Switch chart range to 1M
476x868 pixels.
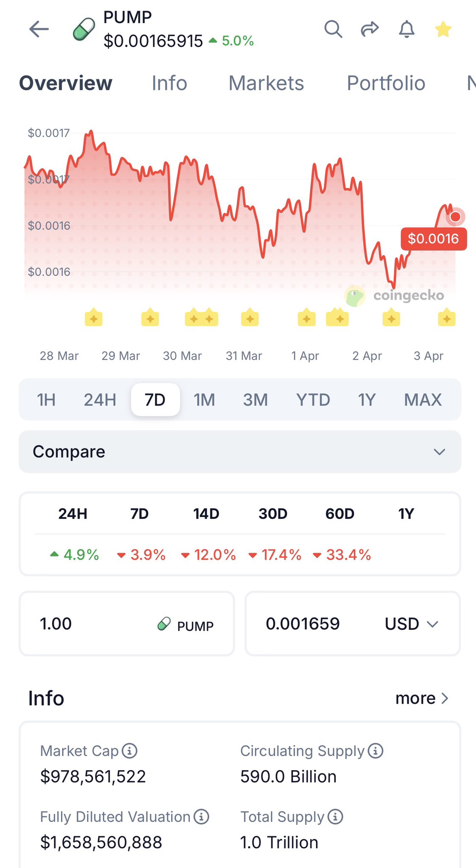pyautogui.click(x=204, y=400)
